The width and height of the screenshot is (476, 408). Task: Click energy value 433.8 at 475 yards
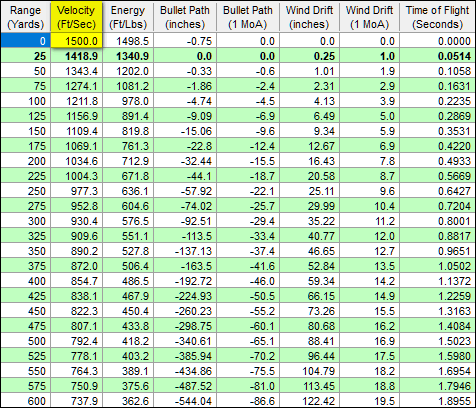pos(128,326)
